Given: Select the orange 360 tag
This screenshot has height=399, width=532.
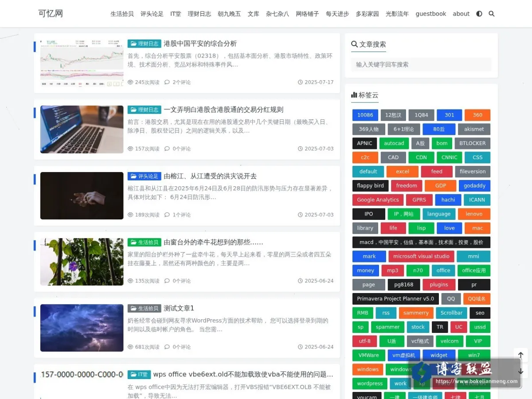Looking at the screenshot, I should (477, 115).
